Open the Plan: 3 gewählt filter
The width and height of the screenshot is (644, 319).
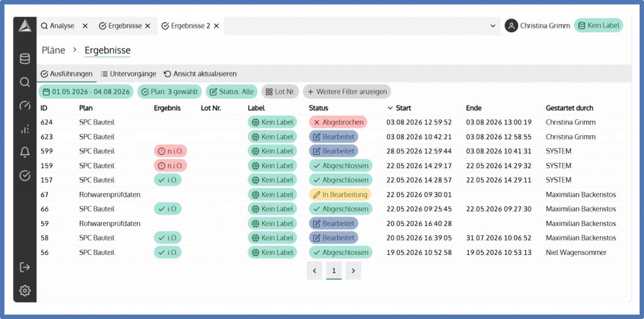tap(169, 92)
